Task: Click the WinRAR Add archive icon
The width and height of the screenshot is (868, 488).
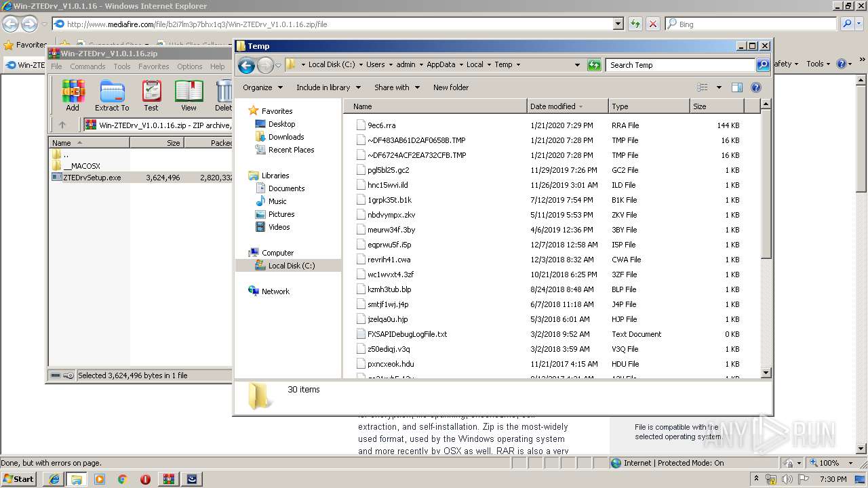Action: pyautogui.click(x=73, y=96)
